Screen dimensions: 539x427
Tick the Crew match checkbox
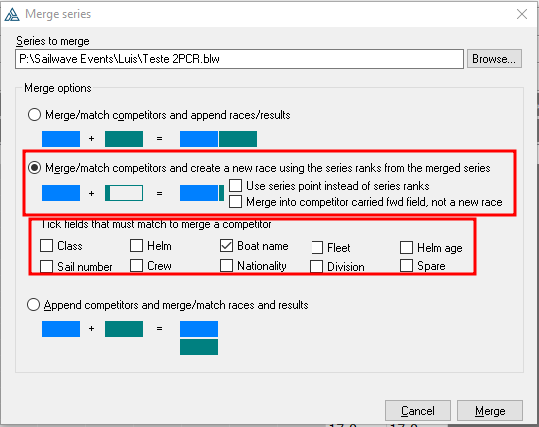136,266
